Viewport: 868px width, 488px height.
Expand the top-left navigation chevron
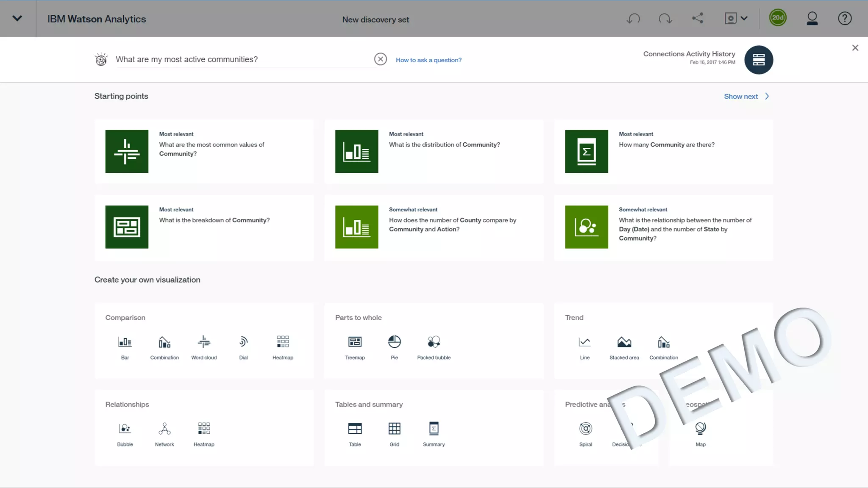[x=17, y=19]
